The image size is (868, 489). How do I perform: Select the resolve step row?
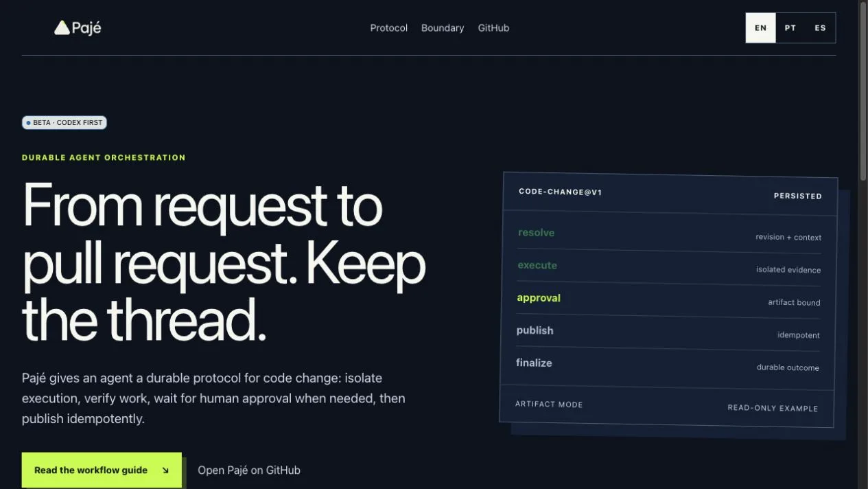point(669,234)
